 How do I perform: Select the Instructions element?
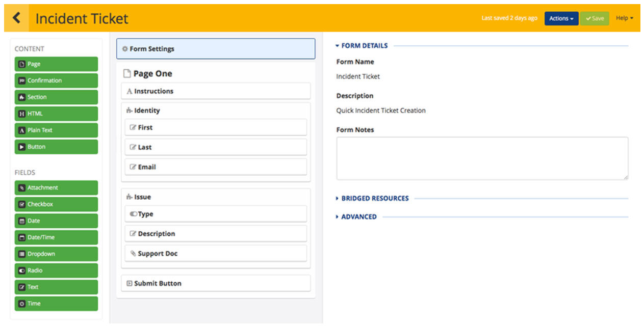pos(216,91)
